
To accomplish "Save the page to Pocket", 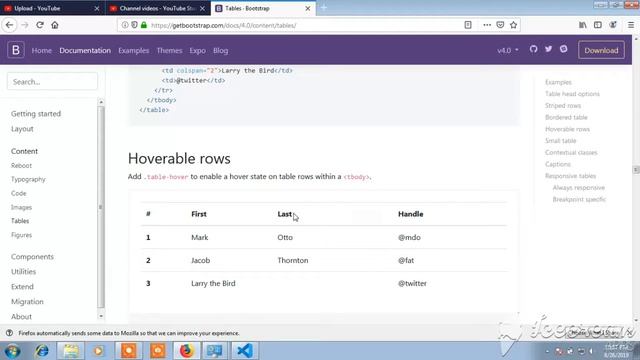I will pyautogui.click(x=500, y=25).
